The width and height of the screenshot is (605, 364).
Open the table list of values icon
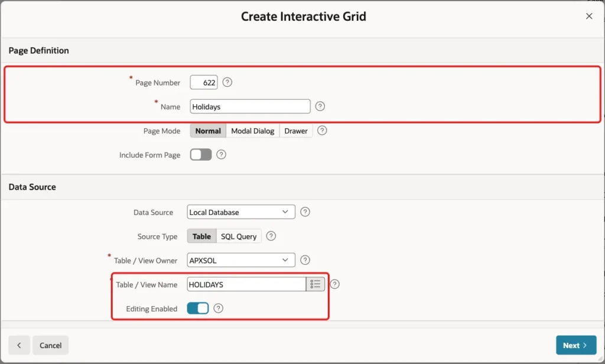pyautogui.click(x=315, y=284)
